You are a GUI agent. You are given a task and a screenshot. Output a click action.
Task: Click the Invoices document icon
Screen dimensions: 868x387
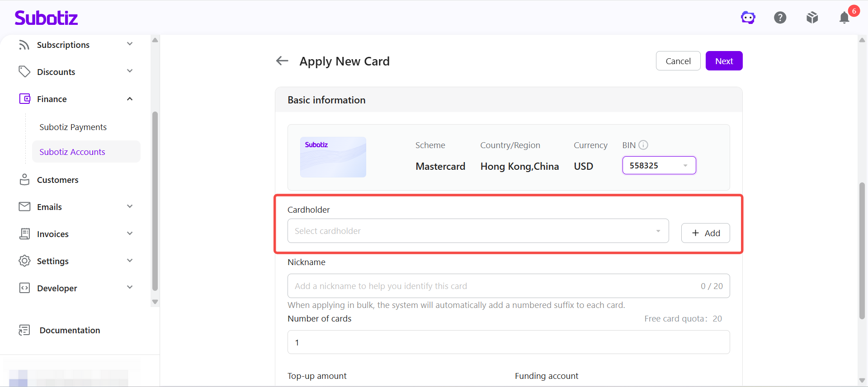(x=24, y=234)
